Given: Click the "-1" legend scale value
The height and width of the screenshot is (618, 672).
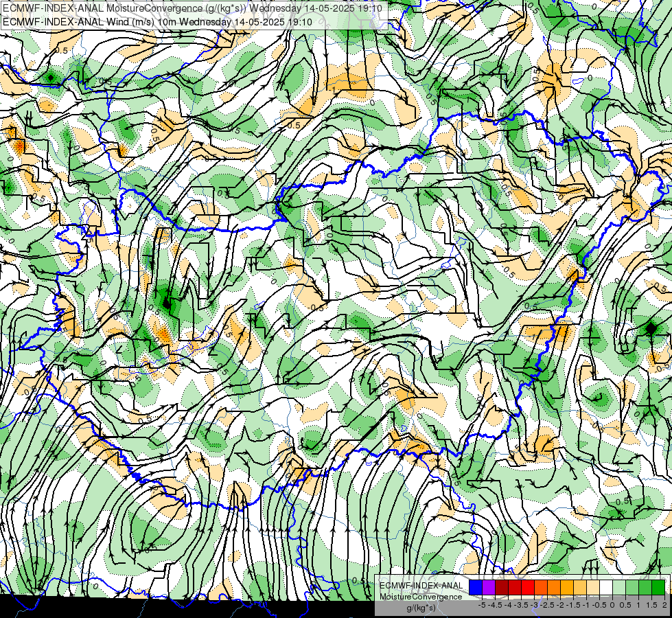Looking at the screenshot, I should [586, 605].
